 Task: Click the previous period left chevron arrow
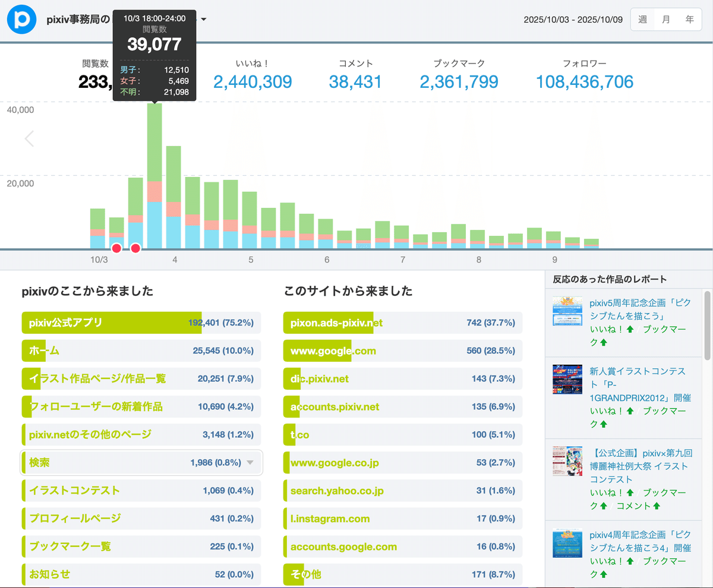pos(29,139)
